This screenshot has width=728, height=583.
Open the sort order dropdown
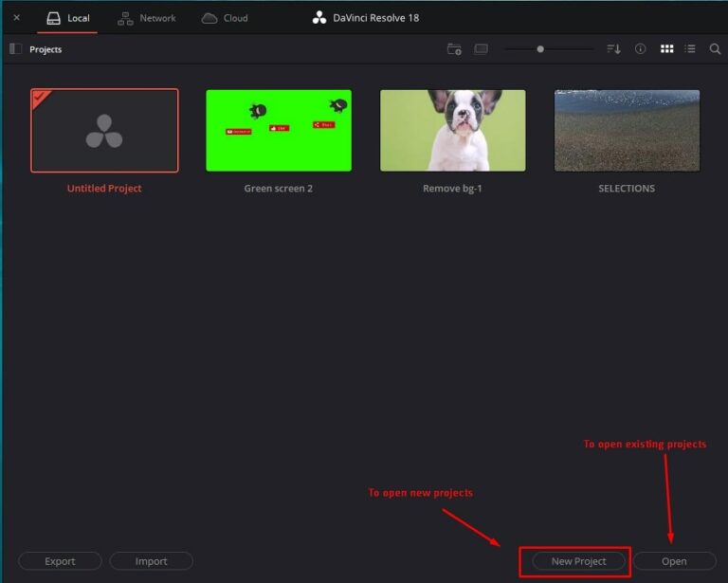(613, 48)
